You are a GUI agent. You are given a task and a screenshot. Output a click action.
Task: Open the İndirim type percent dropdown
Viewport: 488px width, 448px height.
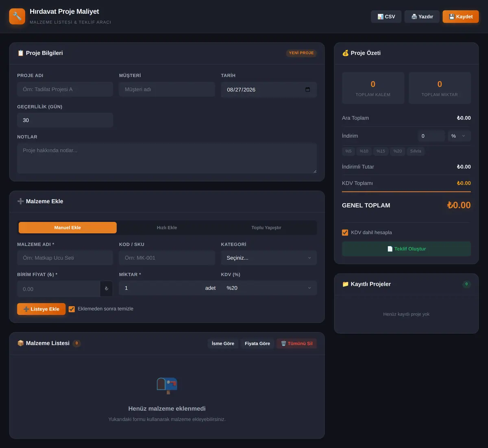[x=459, y=136]
